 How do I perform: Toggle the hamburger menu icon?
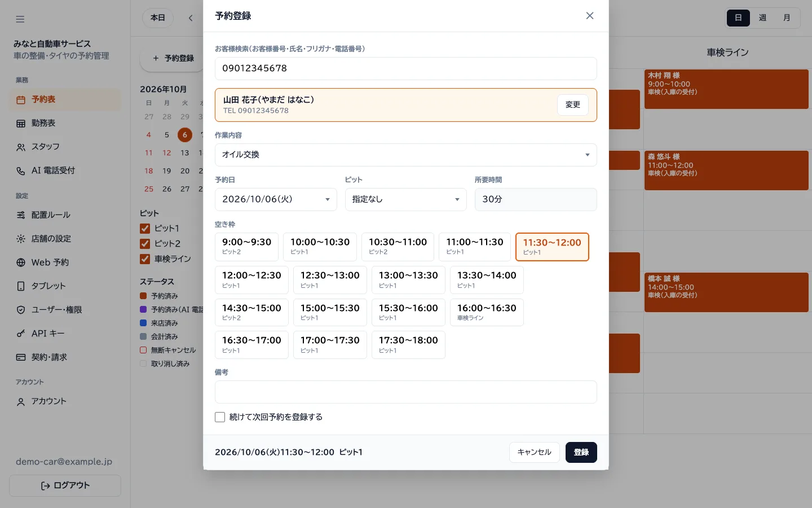(20, 19)
